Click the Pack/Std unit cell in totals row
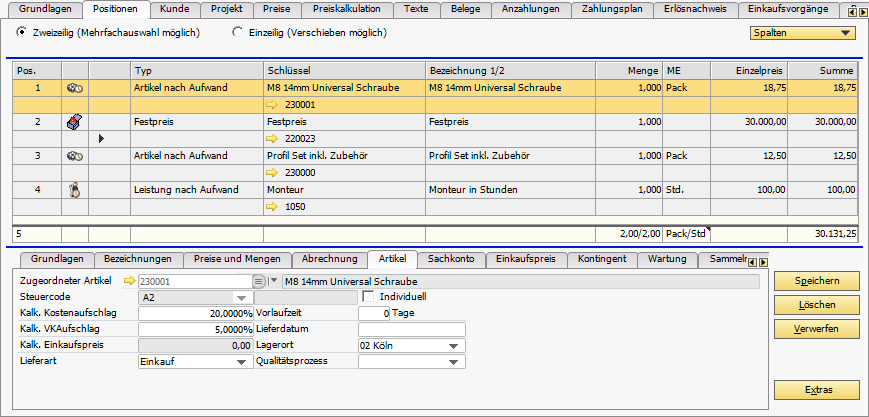Screen dimensions: 869x417 point(686,234)
